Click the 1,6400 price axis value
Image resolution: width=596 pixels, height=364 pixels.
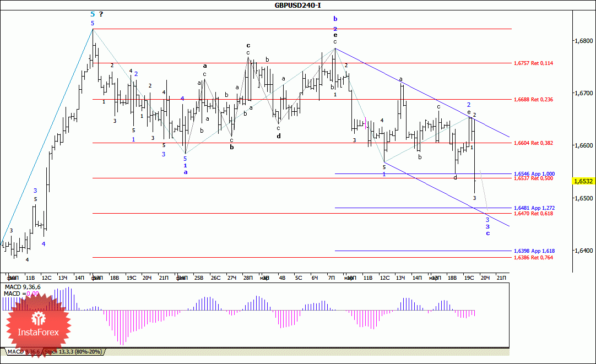click(584, 251)
